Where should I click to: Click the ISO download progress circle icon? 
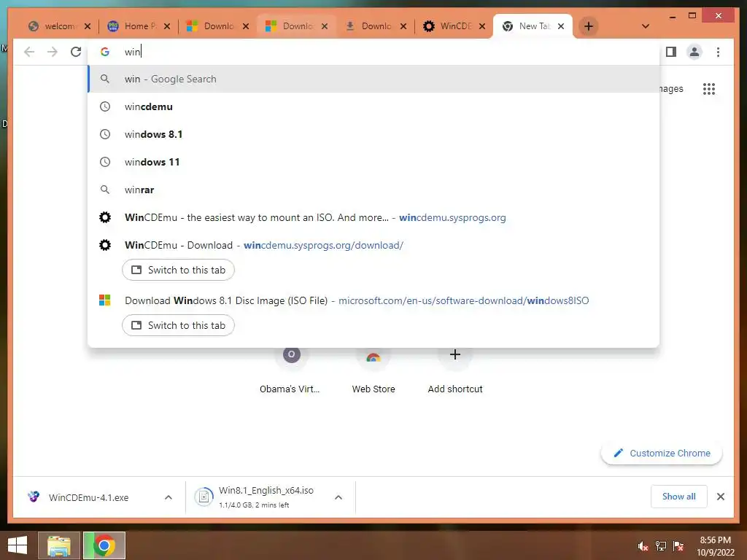[x=204, y=497]
